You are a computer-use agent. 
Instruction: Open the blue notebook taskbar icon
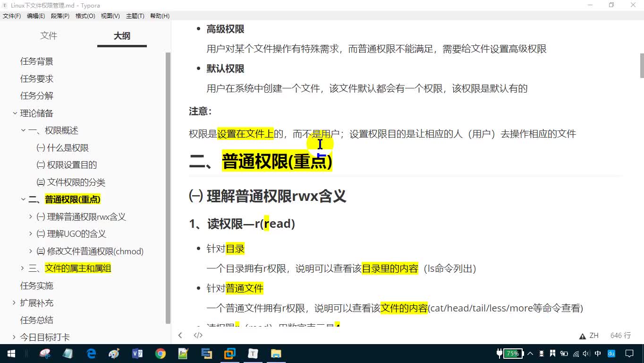pyautogui.click(x=68, y=353)
